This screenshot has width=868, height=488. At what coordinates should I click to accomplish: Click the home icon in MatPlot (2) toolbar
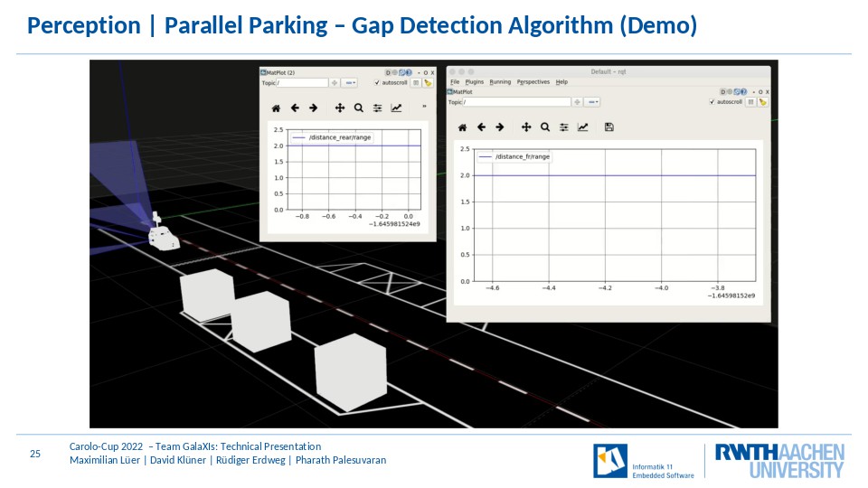(x=276, y=108)
